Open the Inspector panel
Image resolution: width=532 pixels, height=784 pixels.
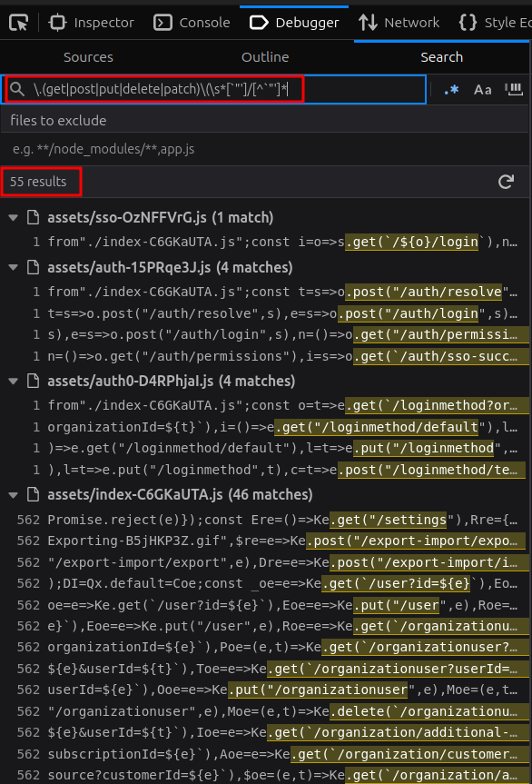[92, 23]
